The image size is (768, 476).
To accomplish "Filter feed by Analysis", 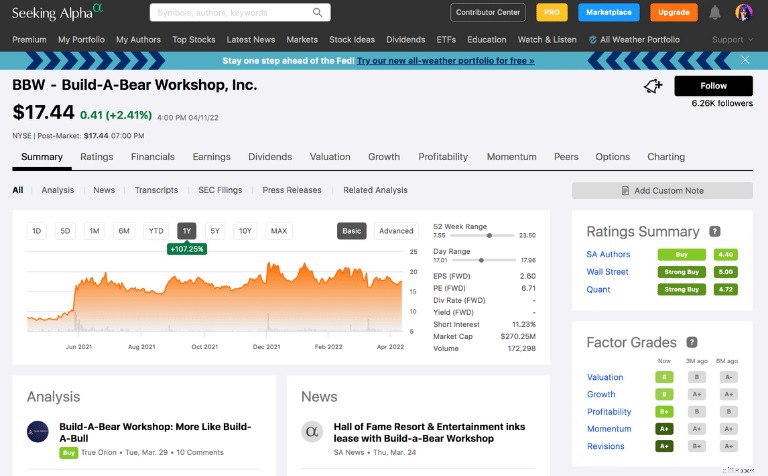I will tap(58, 190).
